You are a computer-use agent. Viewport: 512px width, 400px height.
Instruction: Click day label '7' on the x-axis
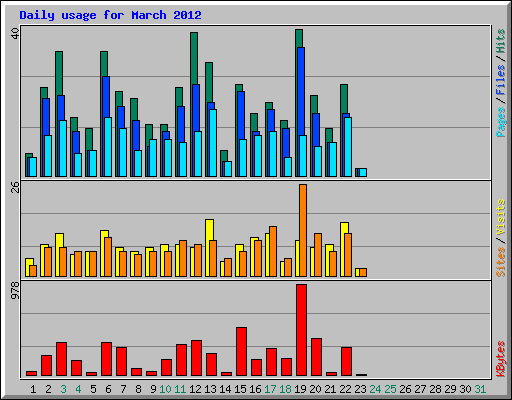[123, 389]
